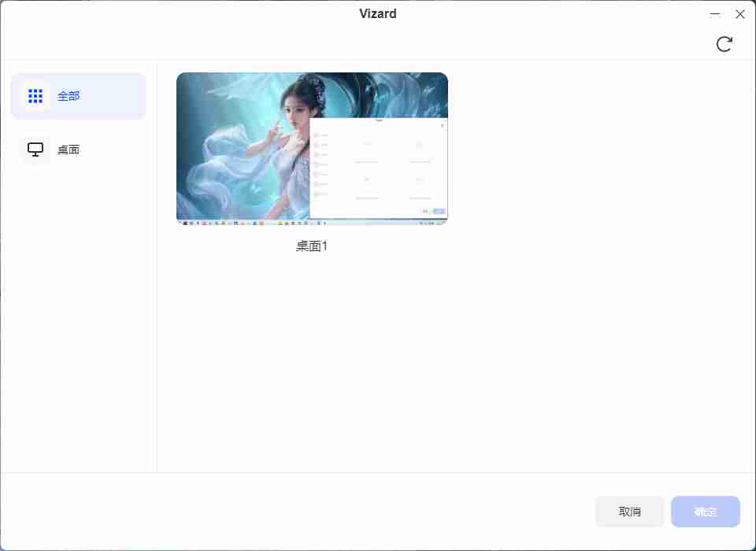Choose the desktop screenshot preview image
Viewport: 756px width, 551px height.
pyautogui.click(x=312, y=147)
